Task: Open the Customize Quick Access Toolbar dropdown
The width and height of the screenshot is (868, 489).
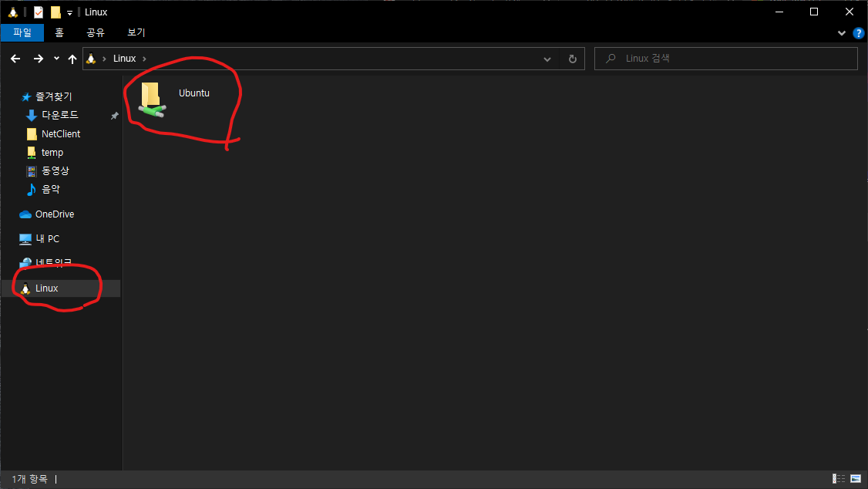Action: [69, 13]
